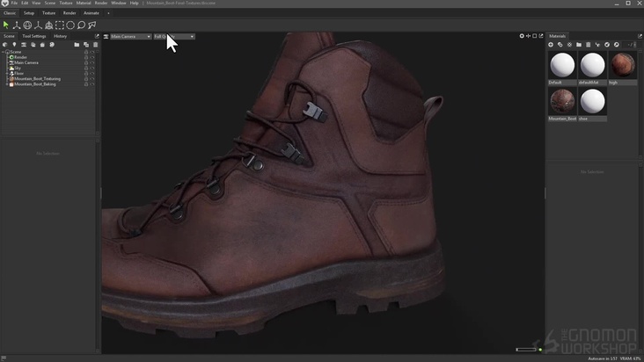
Task: Pop out the viewport window
Action: point(541,36)
